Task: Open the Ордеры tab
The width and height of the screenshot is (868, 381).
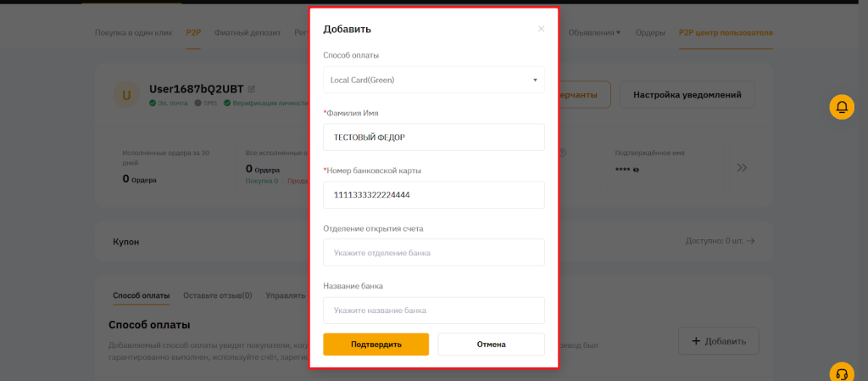Action: click(650, 32)
